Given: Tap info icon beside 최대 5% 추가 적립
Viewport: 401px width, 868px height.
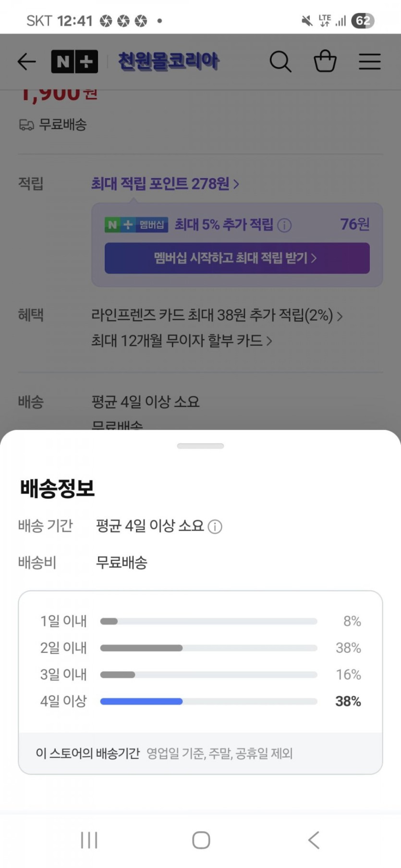Looking at the screenshot, I should coord(284,225).
